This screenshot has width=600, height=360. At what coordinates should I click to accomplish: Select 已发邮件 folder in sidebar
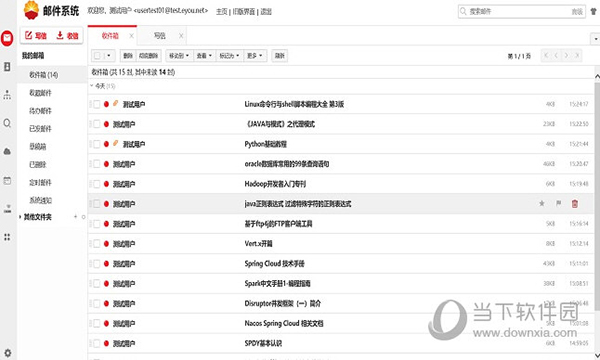41,129
